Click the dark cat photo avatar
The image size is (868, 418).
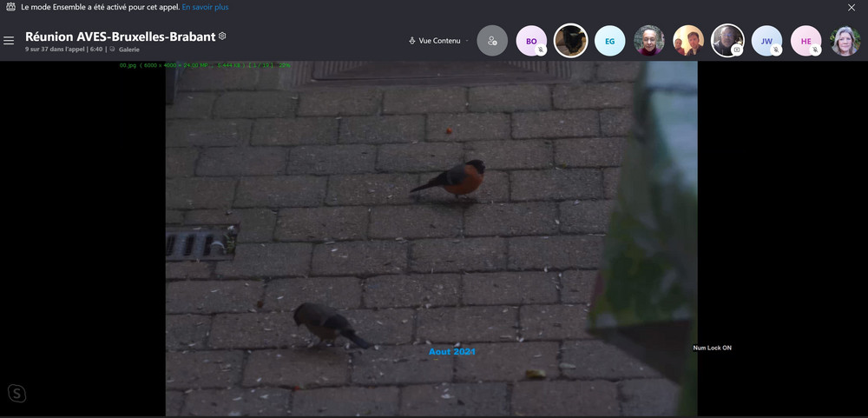tap(571, 41)
